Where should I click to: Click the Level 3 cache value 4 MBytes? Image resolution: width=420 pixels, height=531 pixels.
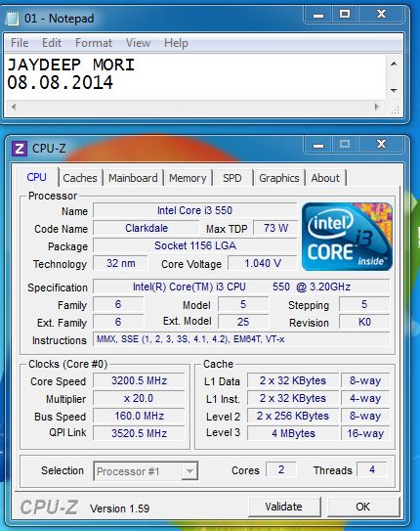coord(293,433)
